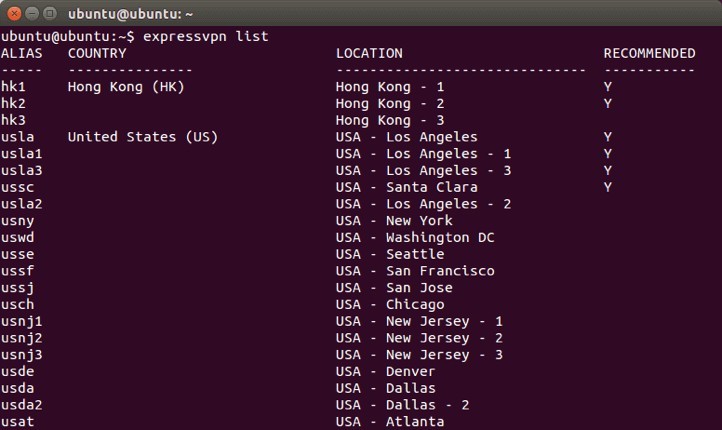Click the window title ubuntu@ubuntu: ~
This screenshot has width=722, height=430.
[x=130, y=14]
